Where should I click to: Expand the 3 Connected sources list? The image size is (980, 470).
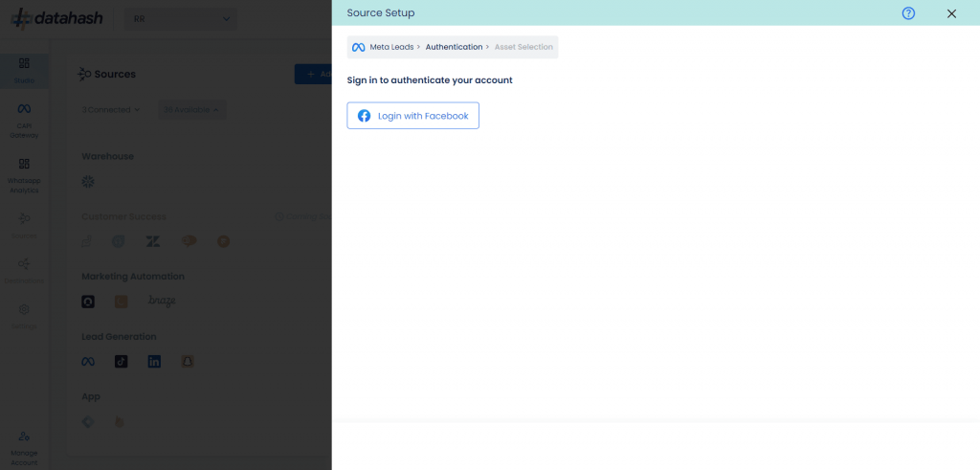[111, 109]
